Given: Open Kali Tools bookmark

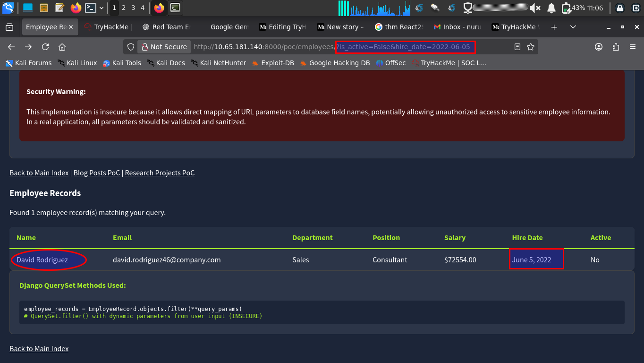Looking at the screenshot, I should pyautogui.click(x=122, y=63).
